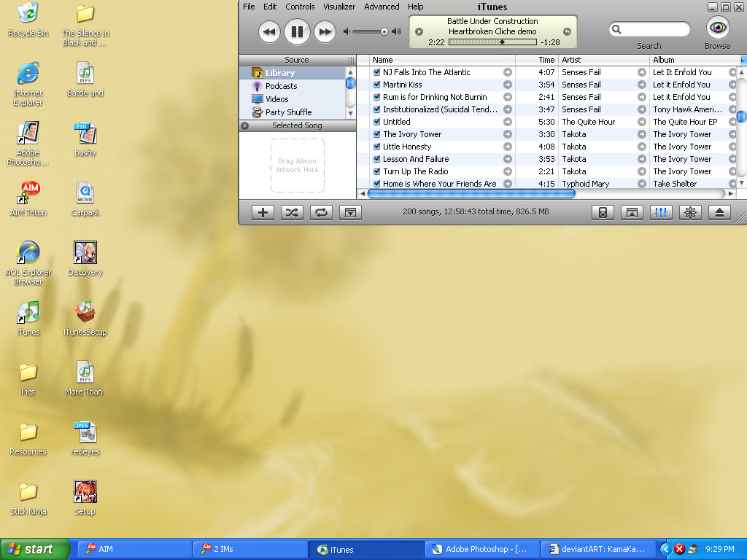Click the Browse eye icon
Screen dimensions: 747x560
click(718, 27)
